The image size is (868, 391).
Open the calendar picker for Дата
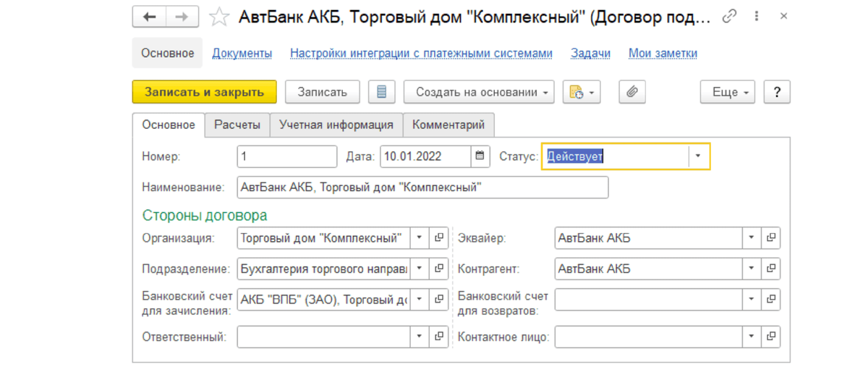point(480,156)
